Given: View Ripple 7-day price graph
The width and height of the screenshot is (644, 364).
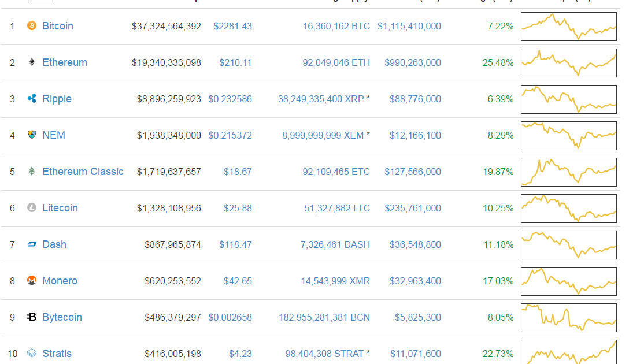Looking at the screenshot, I should pos(569,99).
